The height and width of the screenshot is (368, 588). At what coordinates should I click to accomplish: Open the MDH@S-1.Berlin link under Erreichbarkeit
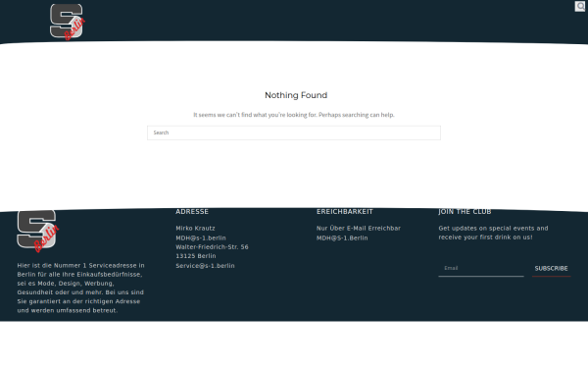(x=342, y=238)
